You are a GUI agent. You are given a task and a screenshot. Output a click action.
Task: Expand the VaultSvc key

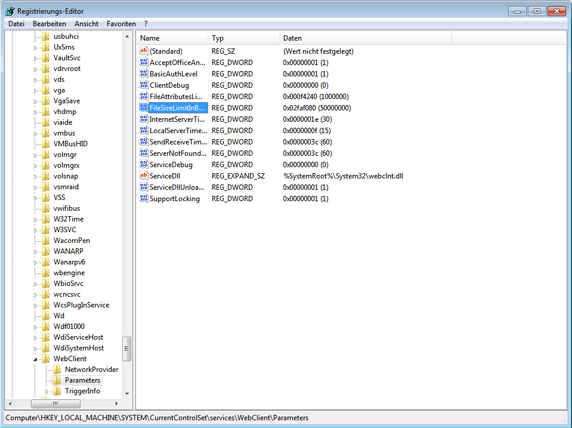pos(35,58)
